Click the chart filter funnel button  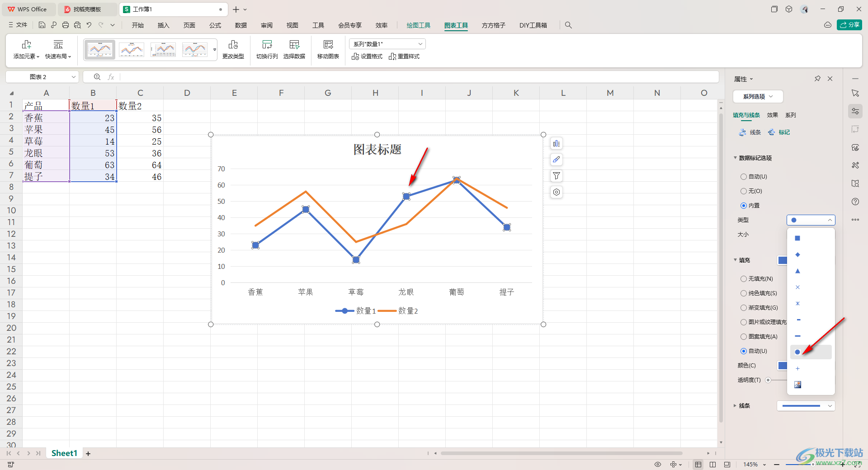(557, 176)
